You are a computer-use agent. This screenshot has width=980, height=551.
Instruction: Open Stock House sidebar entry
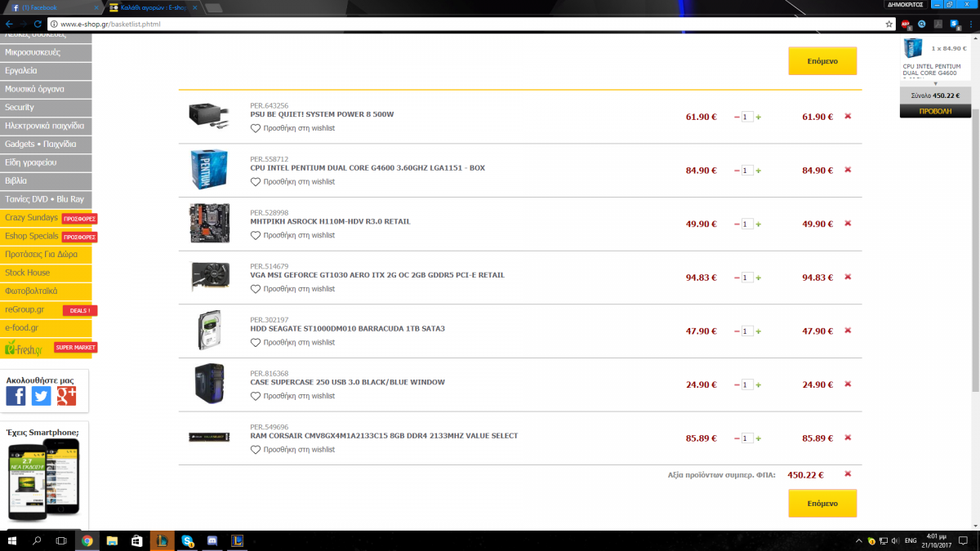click(46, 273)
